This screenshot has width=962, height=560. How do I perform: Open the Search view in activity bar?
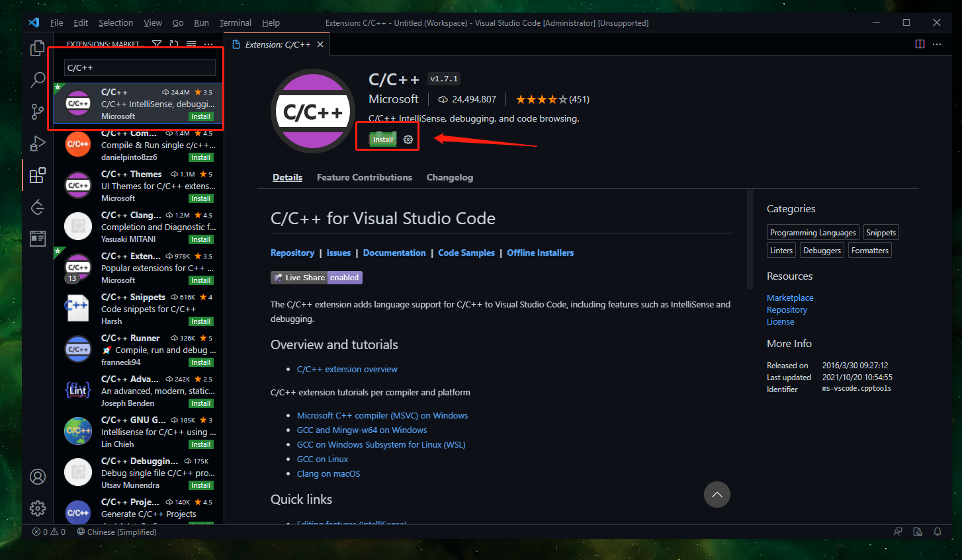pos(38,80)
